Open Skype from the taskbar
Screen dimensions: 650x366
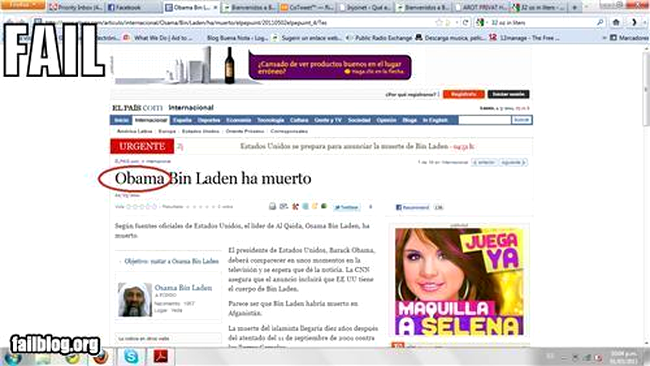click(131, 356)
